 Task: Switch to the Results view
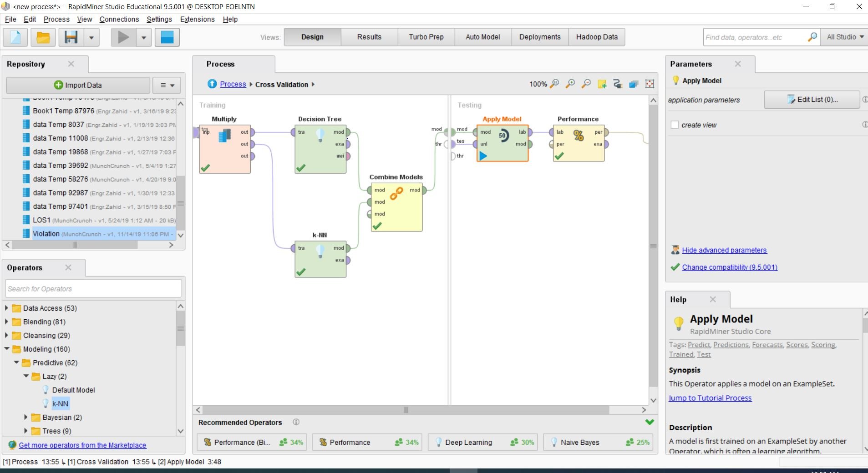[369, 37]
